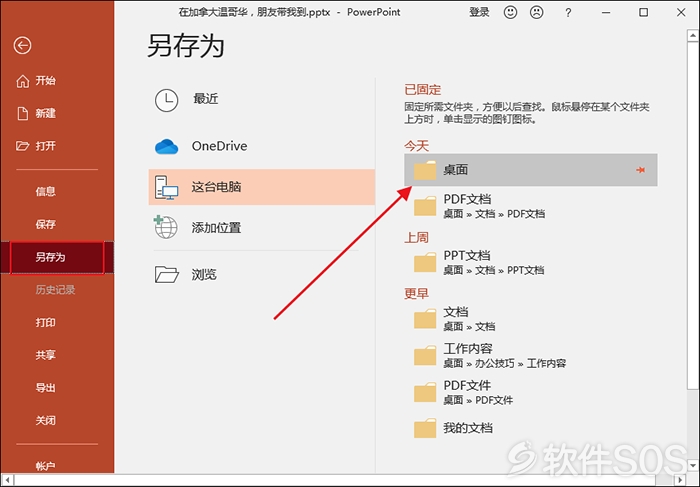The image size is (700, 487).
Task: Open help with the question mark
Action: 568,13
